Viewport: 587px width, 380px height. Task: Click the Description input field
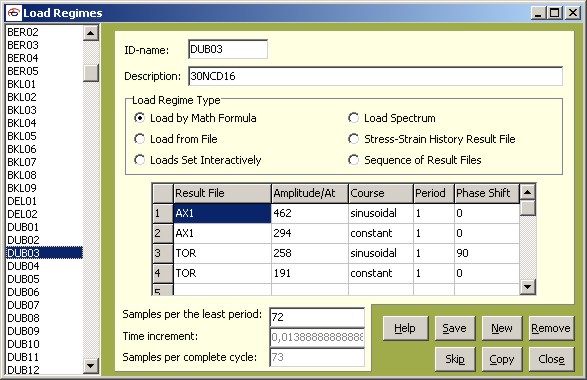[375, 76]
